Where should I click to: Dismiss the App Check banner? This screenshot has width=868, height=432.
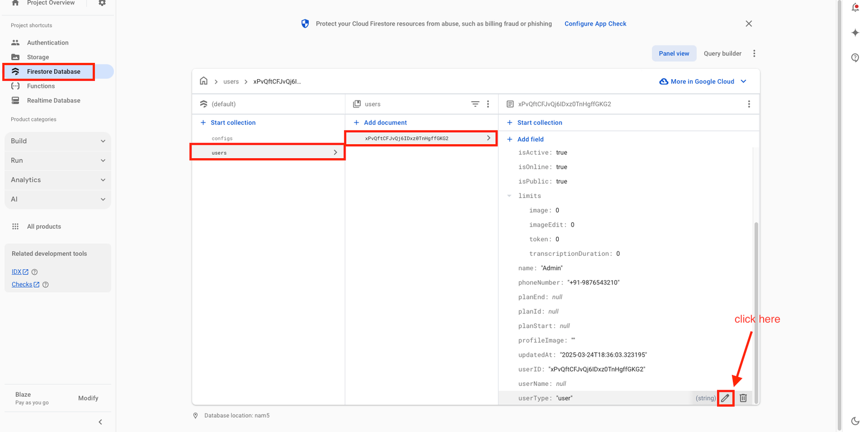(749, 24)
